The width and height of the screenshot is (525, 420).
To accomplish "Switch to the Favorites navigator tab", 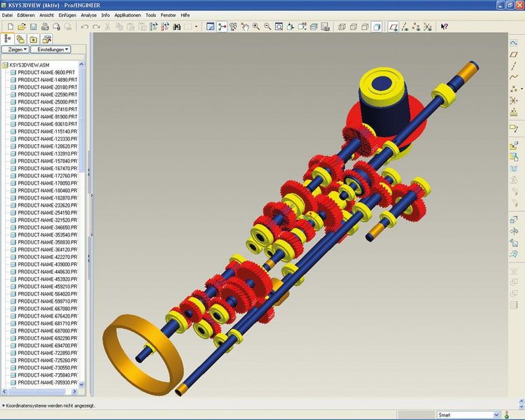I will click(x=34, y=39).
